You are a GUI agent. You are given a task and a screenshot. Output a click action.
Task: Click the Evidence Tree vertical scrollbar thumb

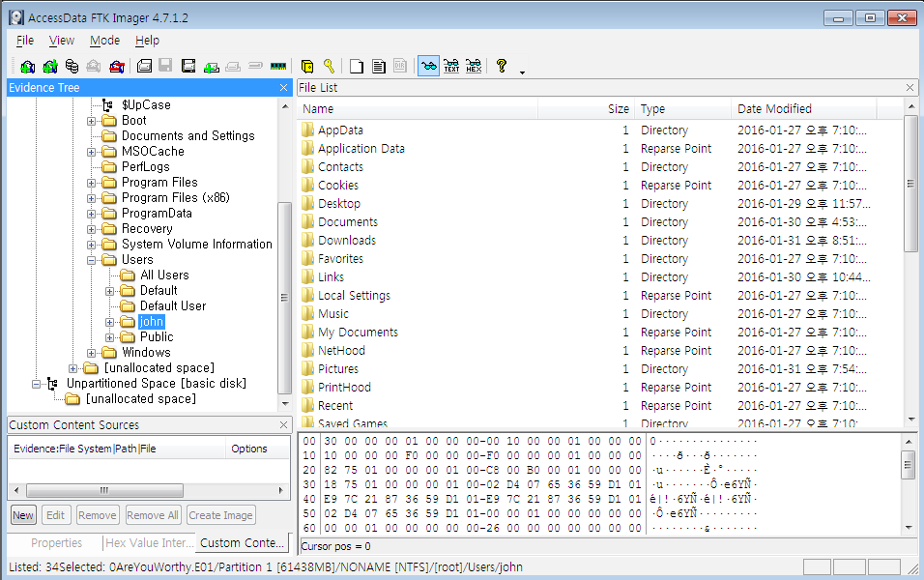coord(284,298)
